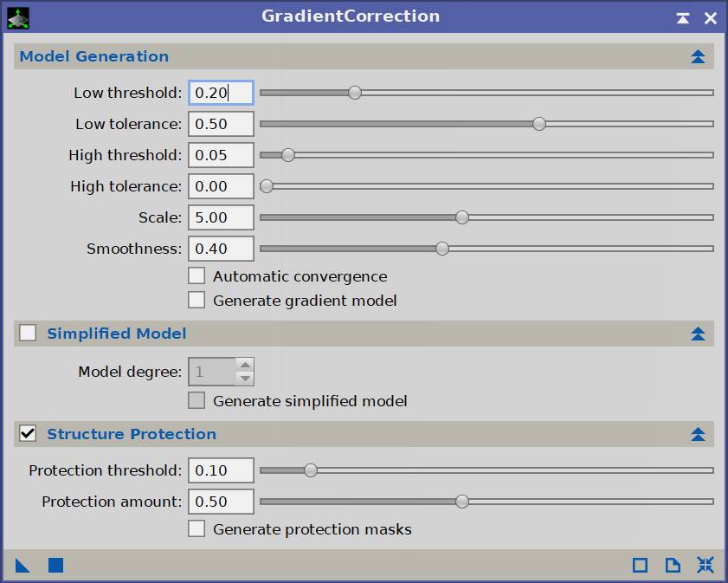Click the Low tolerance slider handle
The height and width of the screenshot is (583, 728).
(539, 124)
